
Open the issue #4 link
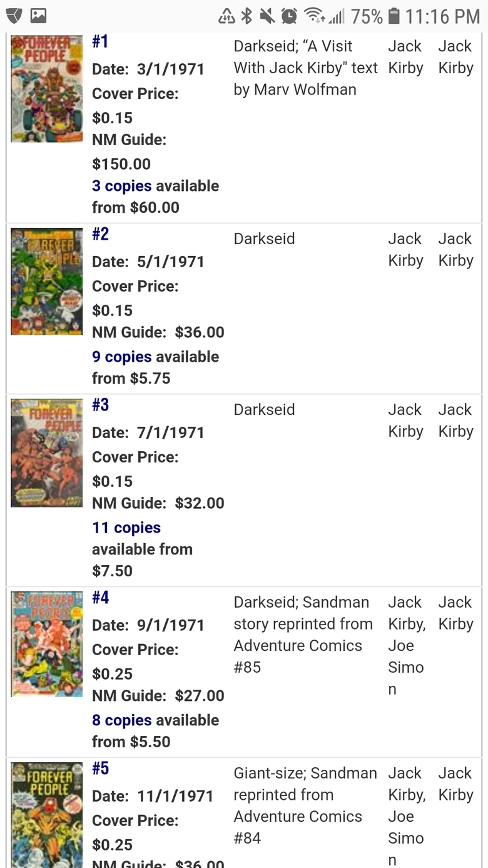click(100, 598)
